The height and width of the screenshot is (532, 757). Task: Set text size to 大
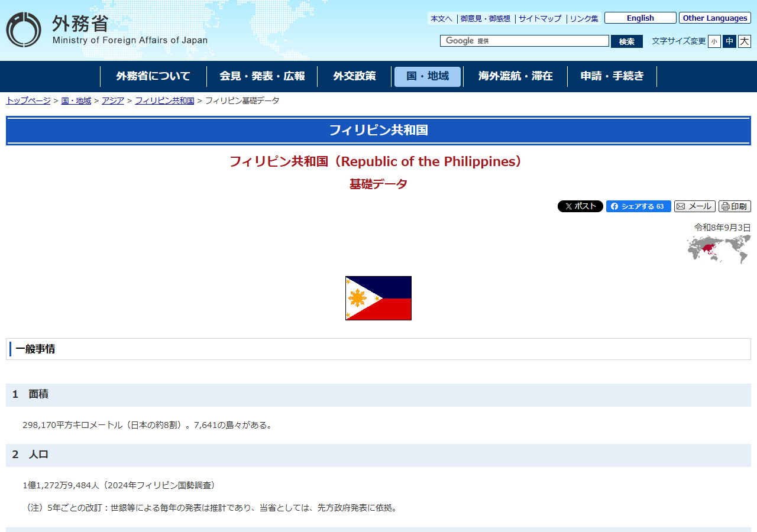tap(745, 41)
